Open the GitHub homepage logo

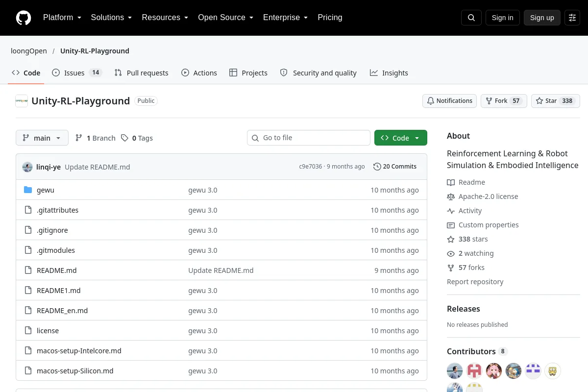tap(24, 18)
